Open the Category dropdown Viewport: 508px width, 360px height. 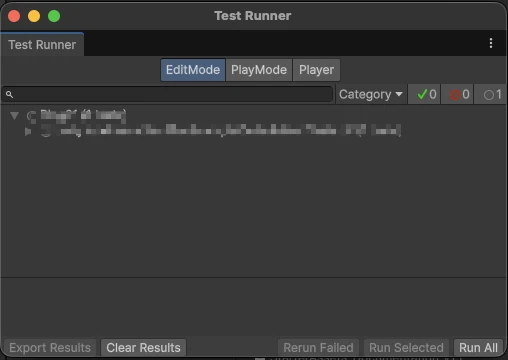pos(371,95)
